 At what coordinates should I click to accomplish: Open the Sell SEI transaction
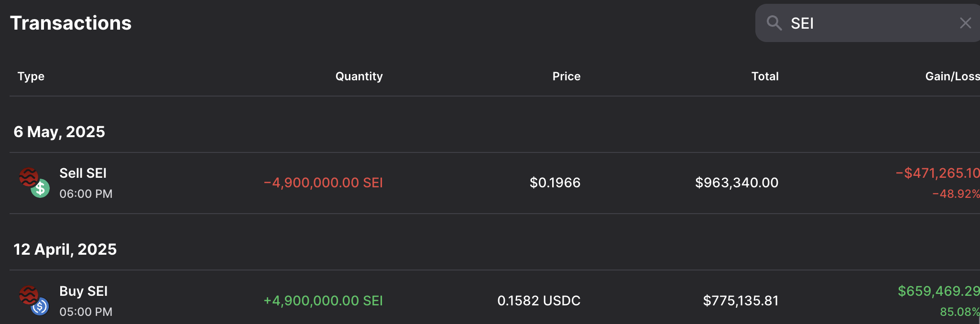click(83, 173)
